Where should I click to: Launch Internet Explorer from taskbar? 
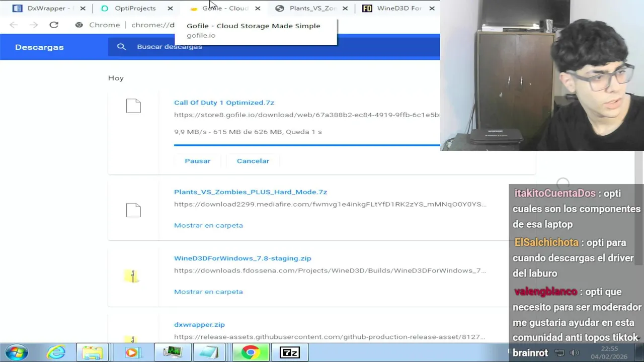click(56, 352)
